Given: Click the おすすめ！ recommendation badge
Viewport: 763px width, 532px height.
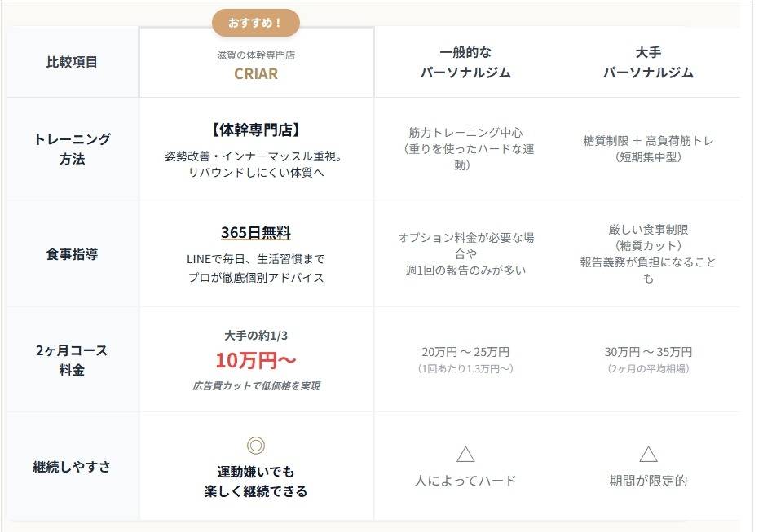Looking at the screenshot, I should click(256, 23).
